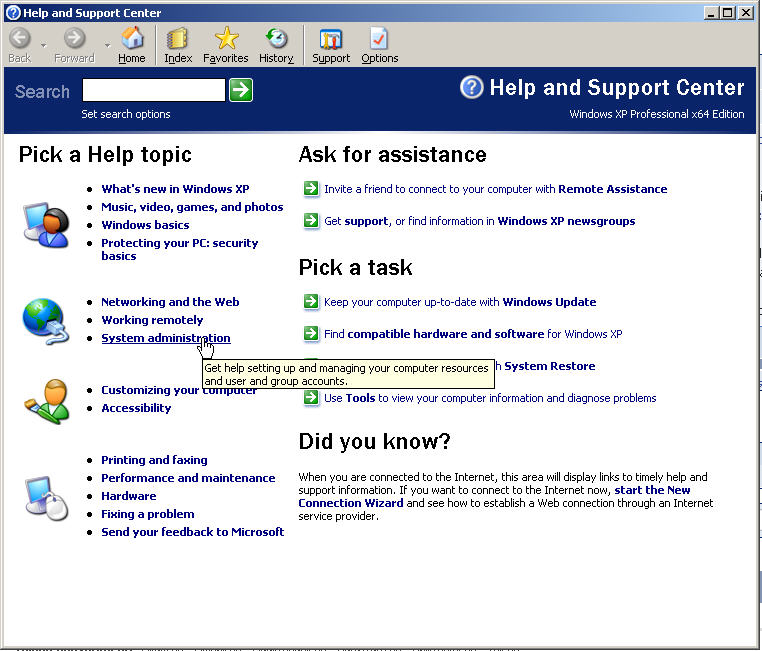This screenshot has height=651, width=762.
Task: Open Printing and faxing topic
Action: [x=154, y=460]
